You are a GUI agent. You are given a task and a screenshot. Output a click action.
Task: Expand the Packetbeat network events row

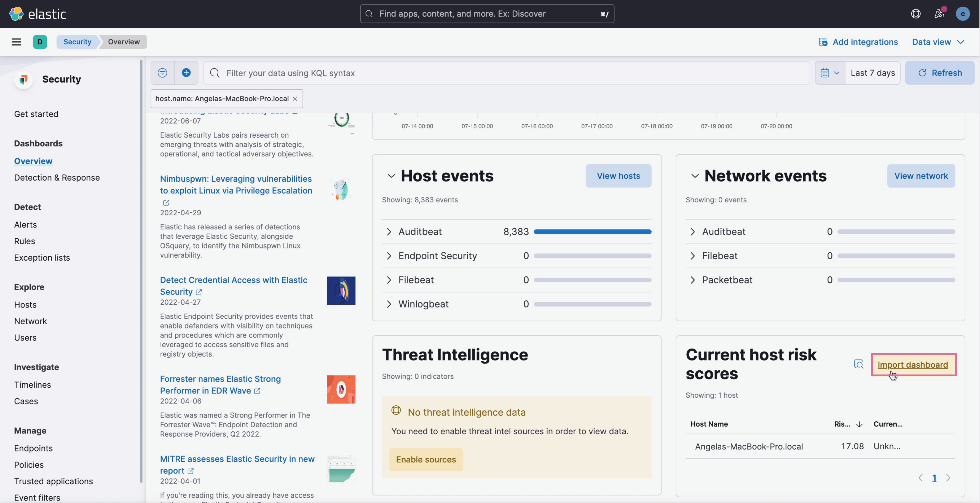coord(693,280)
